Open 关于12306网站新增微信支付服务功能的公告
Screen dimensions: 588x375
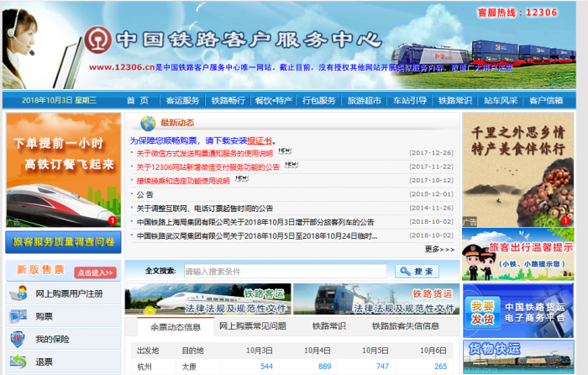207,167
